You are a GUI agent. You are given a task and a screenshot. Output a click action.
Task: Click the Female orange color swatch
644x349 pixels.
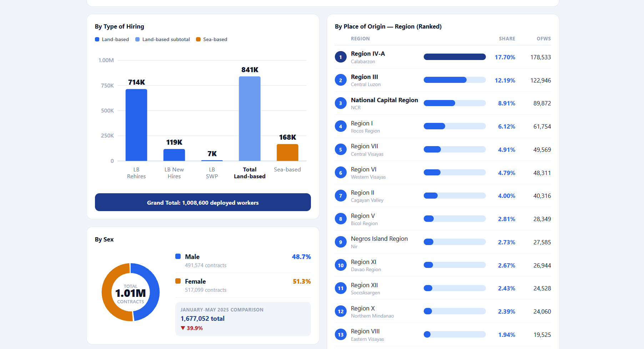coord(178,281)
